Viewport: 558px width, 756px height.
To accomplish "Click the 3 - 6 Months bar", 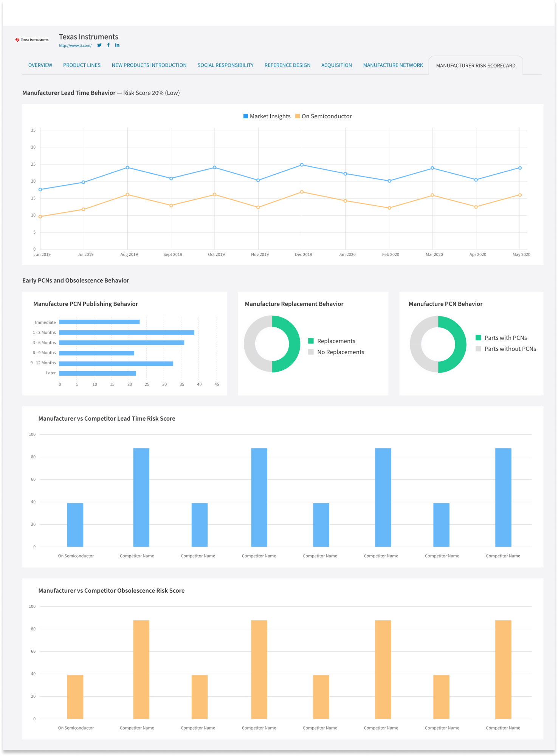I will coord(122,343).
